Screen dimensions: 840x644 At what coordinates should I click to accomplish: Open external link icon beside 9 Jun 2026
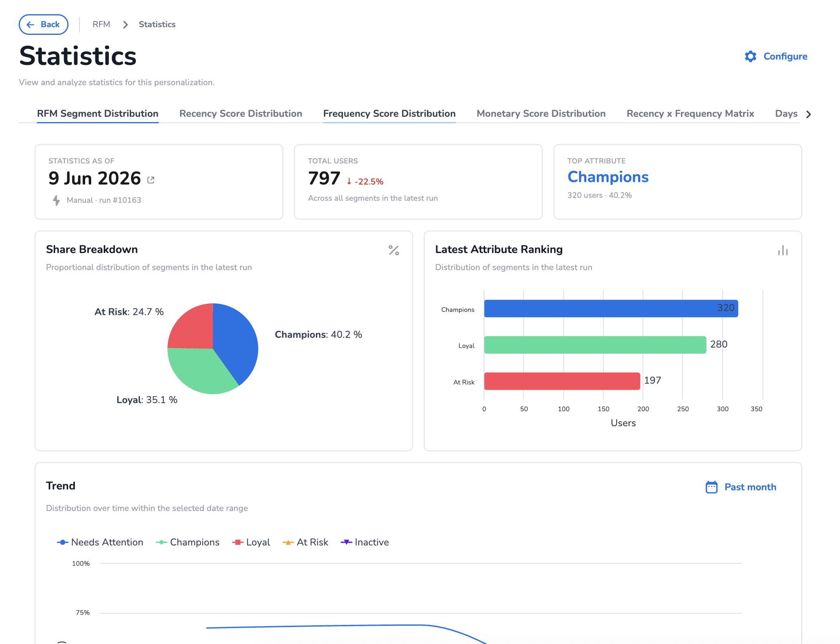pyautogui.click(x=151, y=180)
